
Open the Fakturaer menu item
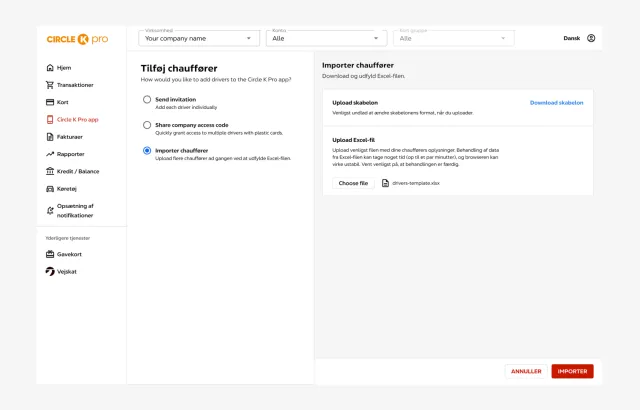[x=70, y=137]
